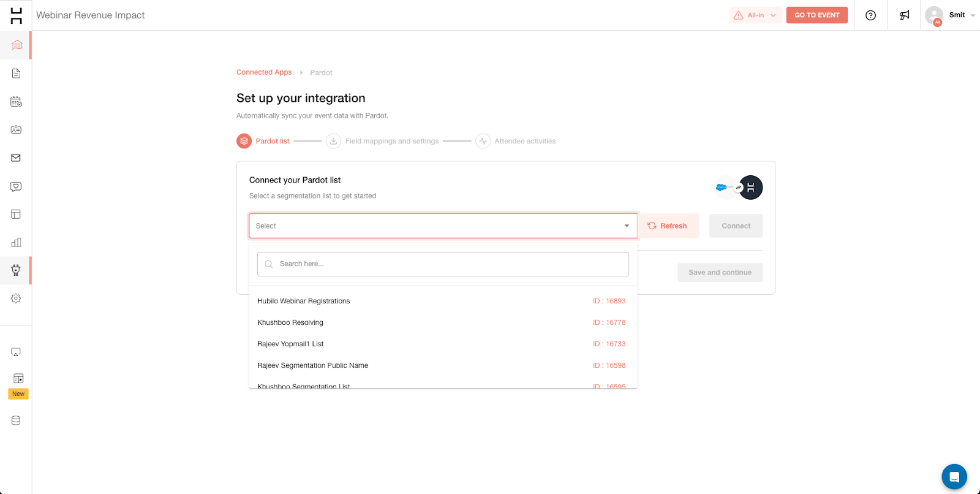Choose Hubilo Webinar Registrations list
The height and width of the screenshot is (494, 980).
click(443, 301)
